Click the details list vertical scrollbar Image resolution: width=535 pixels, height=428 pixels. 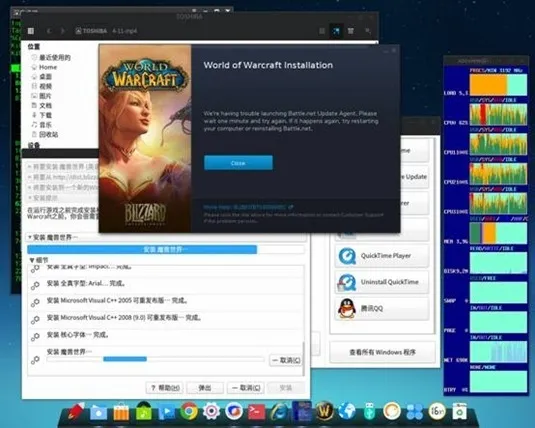(303, 358)
